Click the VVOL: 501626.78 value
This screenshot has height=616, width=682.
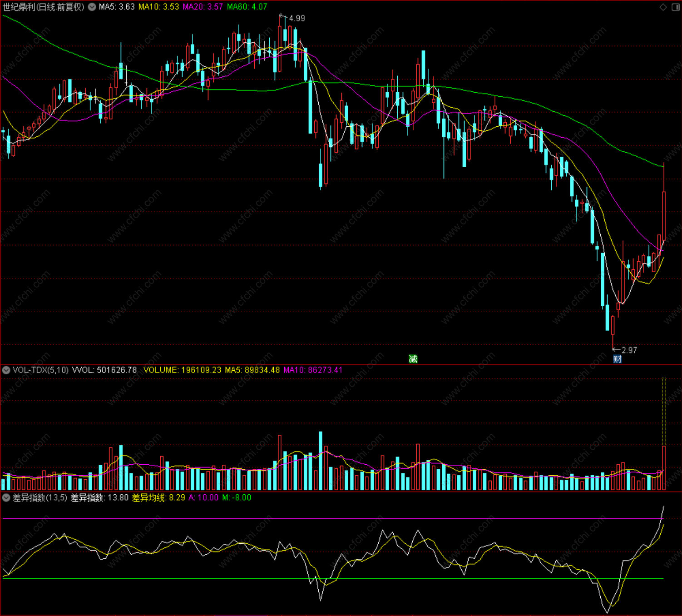pos(104,370)
